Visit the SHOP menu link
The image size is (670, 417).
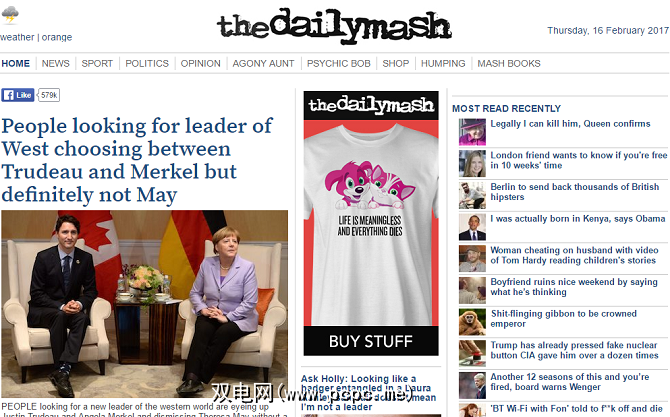coord(396,64)
